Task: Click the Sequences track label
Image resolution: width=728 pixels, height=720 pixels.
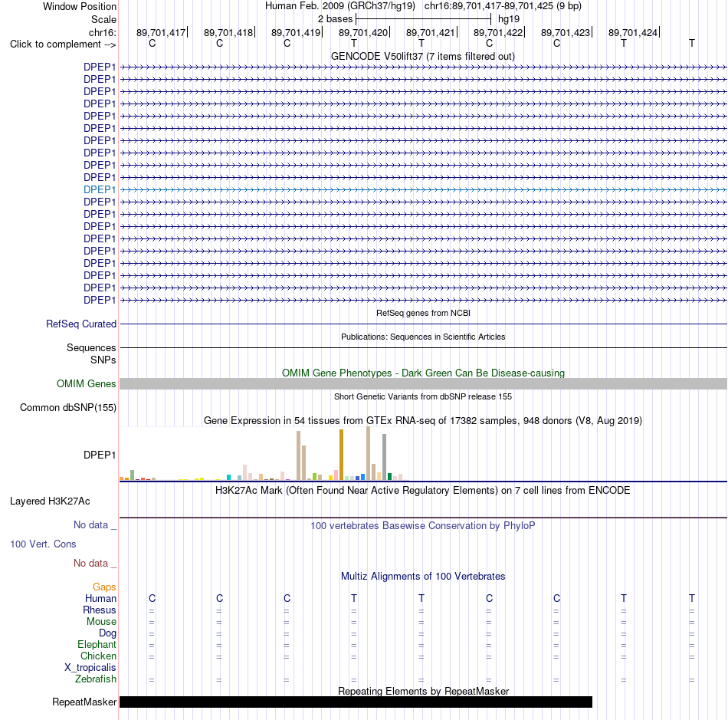Action: pyautogui.click(x=91, y=347)
